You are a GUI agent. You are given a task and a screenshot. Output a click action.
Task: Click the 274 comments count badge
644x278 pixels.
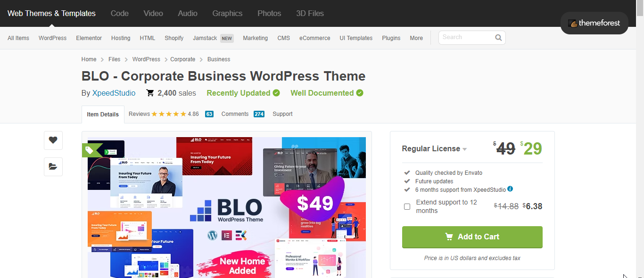[x=259, y=114]
